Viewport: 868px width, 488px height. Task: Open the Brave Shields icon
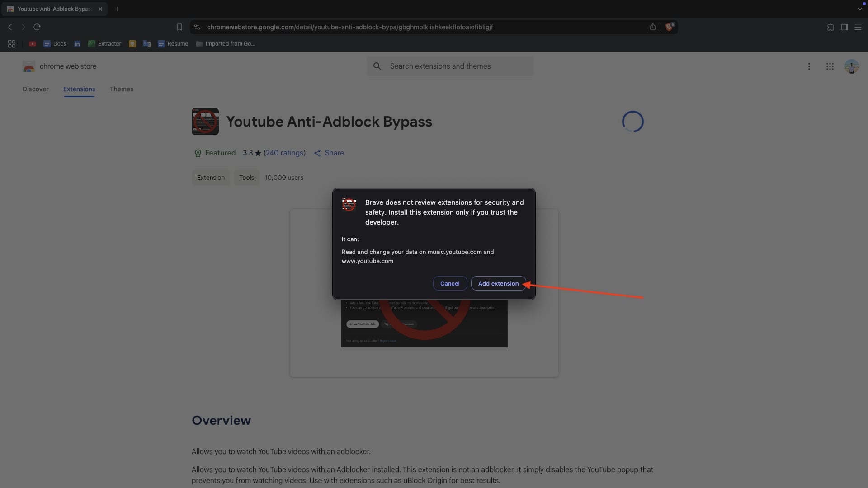(x=670, y=27)
